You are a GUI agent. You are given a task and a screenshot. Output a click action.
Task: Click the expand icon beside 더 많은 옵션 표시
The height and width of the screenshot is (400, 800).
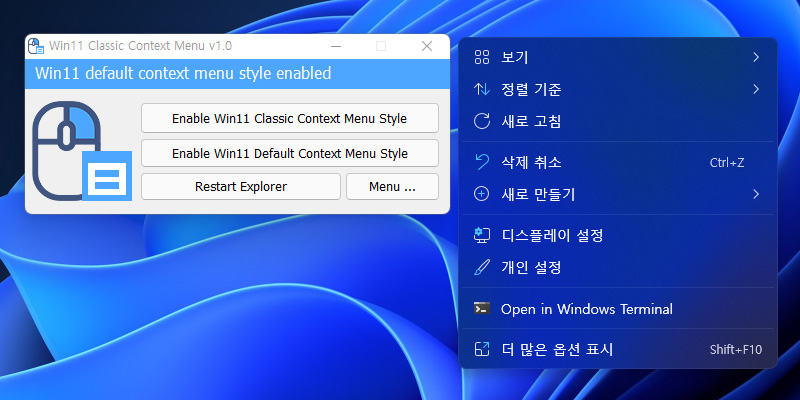[x=482, y=349]
